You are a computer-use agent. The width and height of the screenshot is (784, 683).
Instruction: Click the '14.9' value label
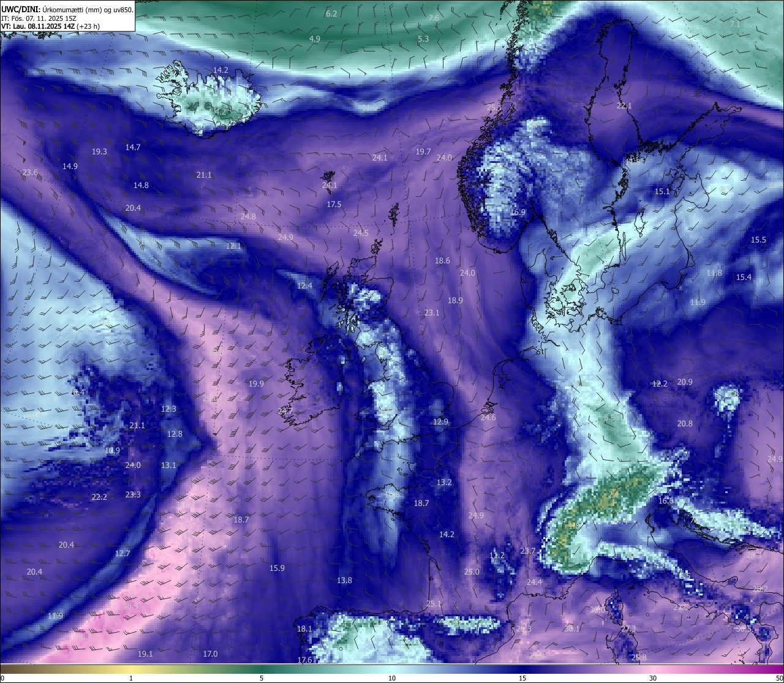(x=70, y=166)
